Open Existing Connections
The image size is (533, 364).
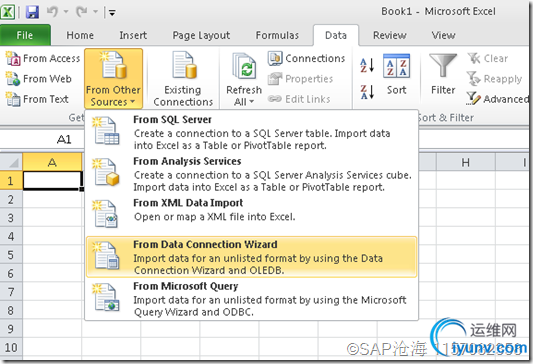(183, 79)
